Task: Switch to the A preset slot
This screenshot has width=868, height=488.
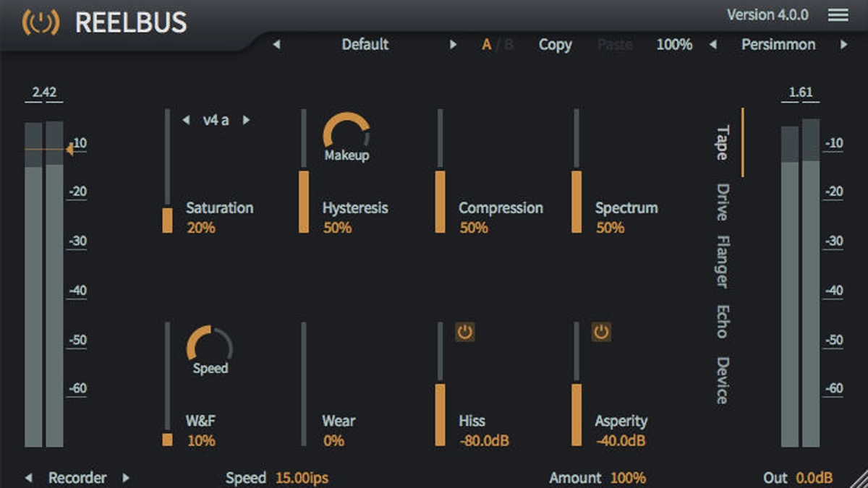Action: (487, 45)
